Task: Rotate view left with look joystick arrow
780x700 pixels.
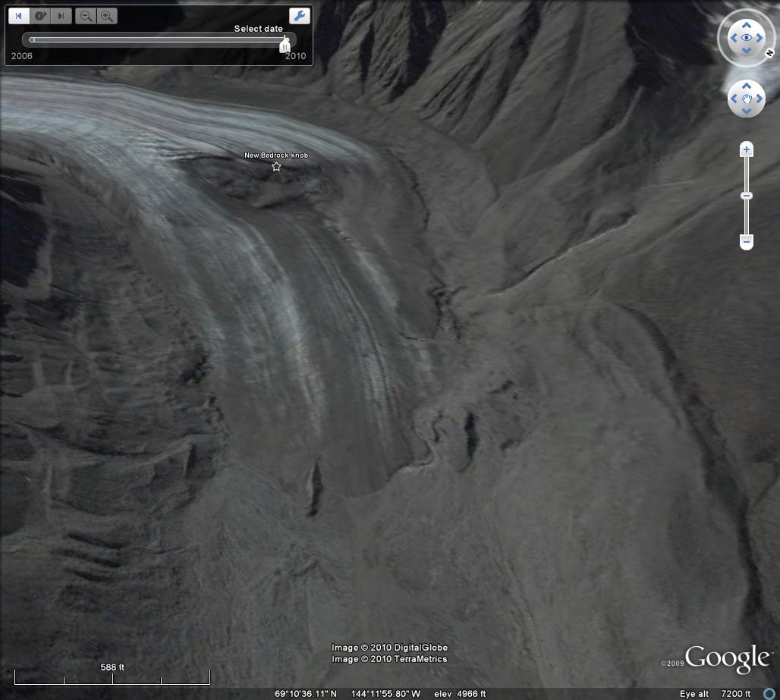Action: 733,37
